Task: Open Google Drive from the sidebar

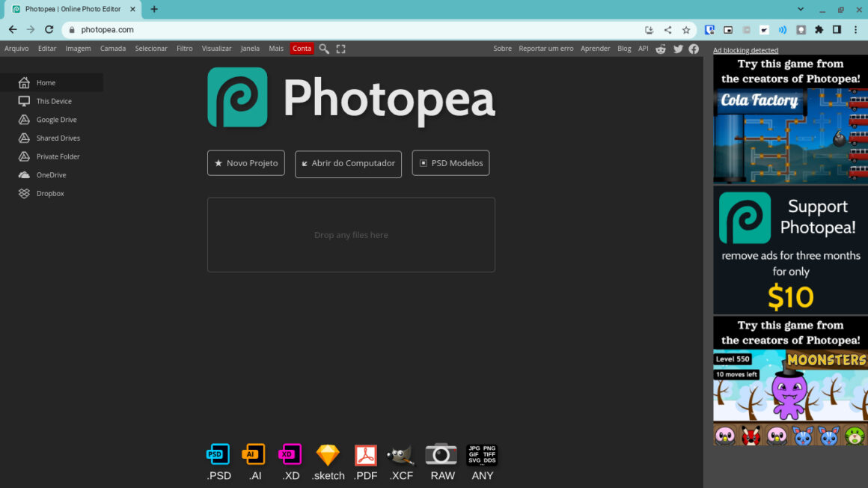Action: pyautogui.click(x=56, y=119)
